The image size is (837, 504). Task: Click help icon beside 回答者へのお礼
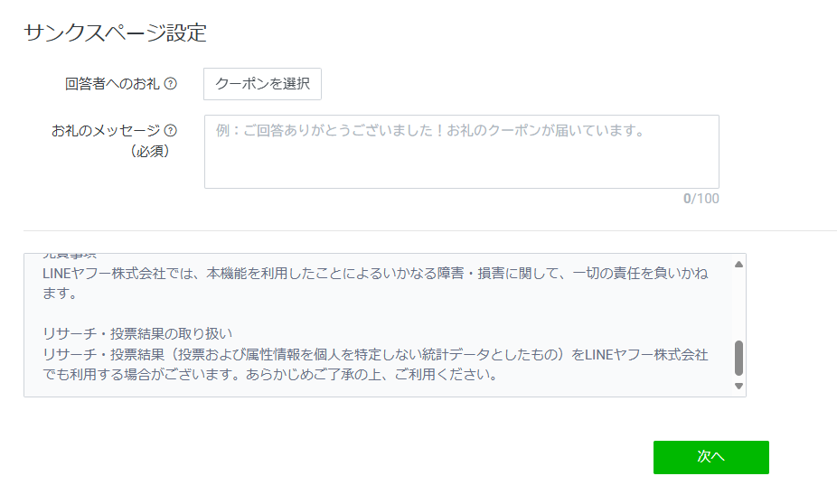point(171,84)
